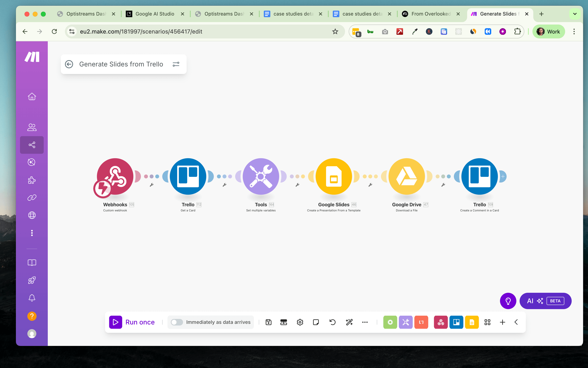Collapse the favorites toolbar with the chevron
588x368 pixels.
516,322
